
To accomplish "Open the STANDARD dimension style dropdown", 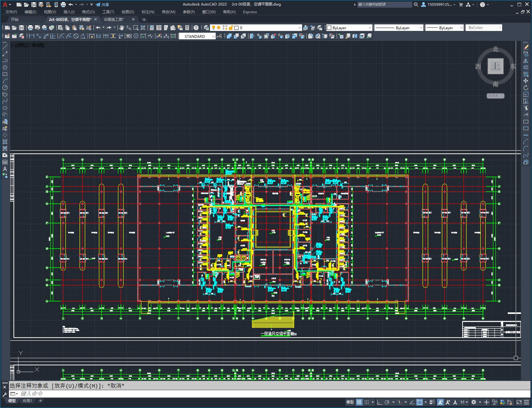I will [x=197, y=36].
